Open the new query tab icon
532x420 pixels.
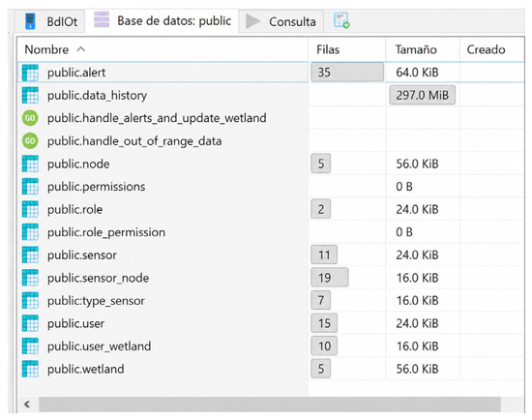341,20
